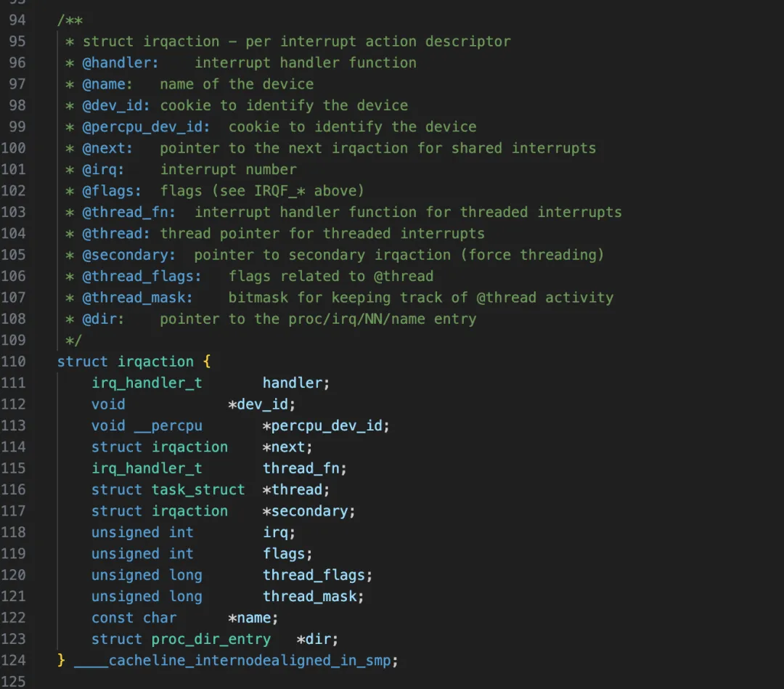Click the proc_dir_entry type name
Viewport: 784px width, 689px height.
pyautogui.click(x=211, y=639)
